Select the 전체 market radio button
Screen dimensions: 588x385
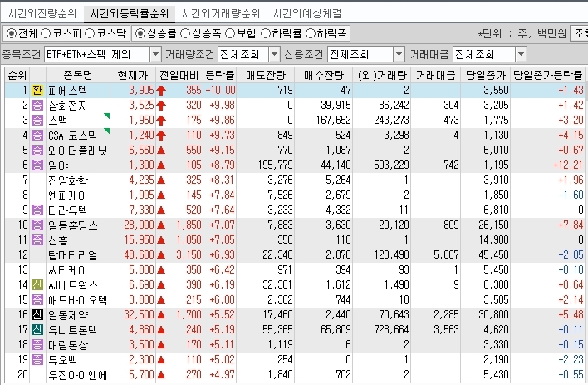click(12, 33)
